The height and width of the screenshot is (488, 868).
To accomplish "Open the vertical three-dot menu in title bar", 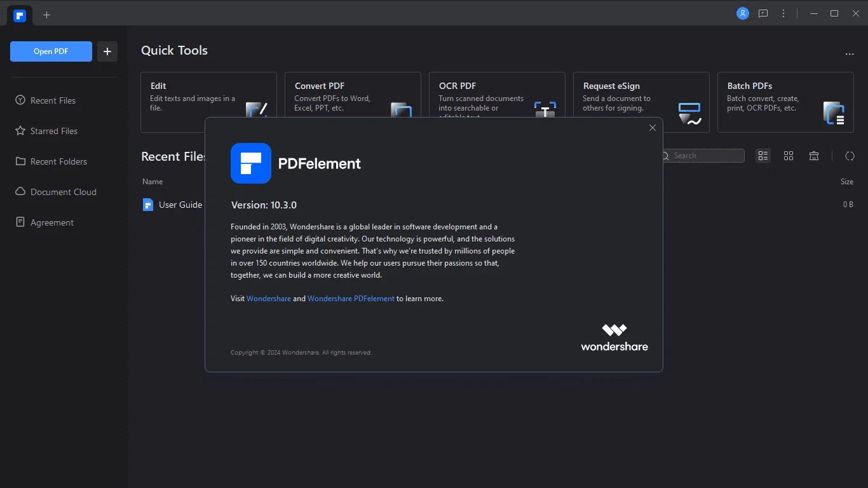I will click(x=783, y=13).
